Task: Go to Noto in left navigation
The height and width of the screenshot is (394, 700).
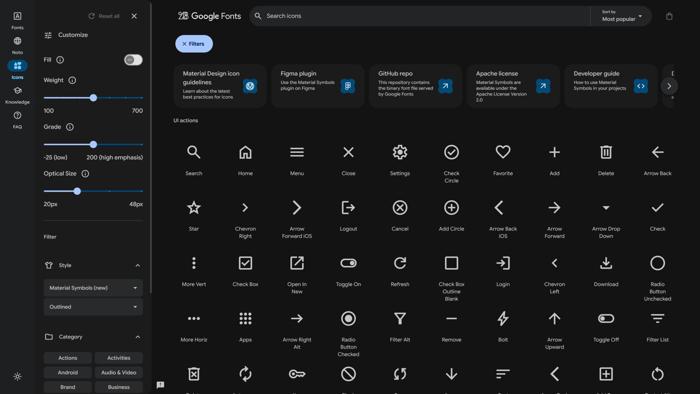Action: (x=17, y=45)
